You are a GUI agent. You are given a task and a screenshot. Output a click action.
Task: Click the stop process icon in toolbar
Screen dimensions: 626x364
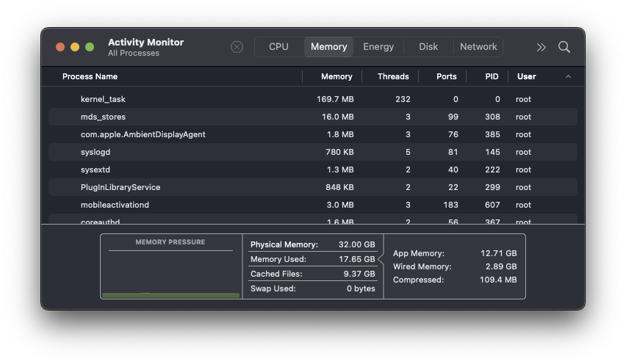pyautogui.click(x=237, y=47)
